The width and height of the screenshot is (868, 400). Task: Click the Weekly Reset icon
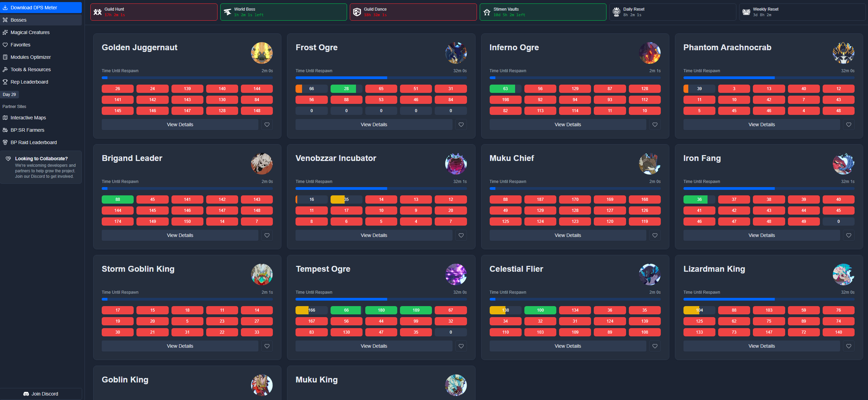(x=746, y=12)
